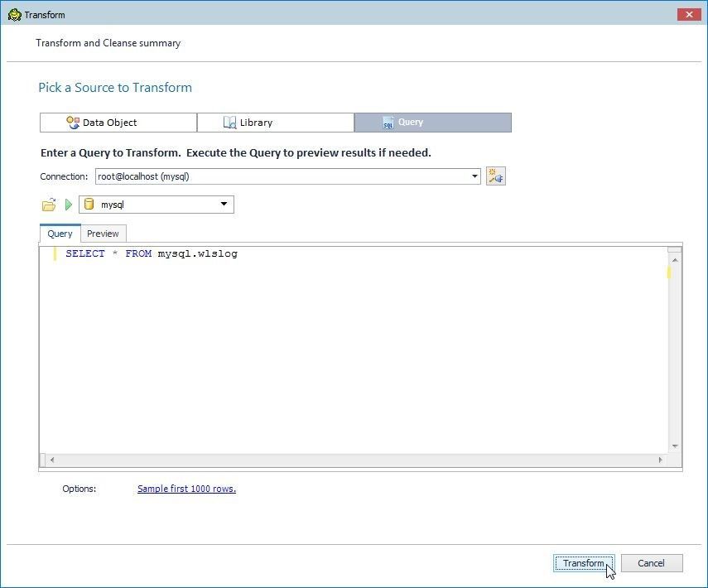Open the Connection dropdown root@localhost
The height and width of the screenshot is (588, 708).
[x=287, y=176]
